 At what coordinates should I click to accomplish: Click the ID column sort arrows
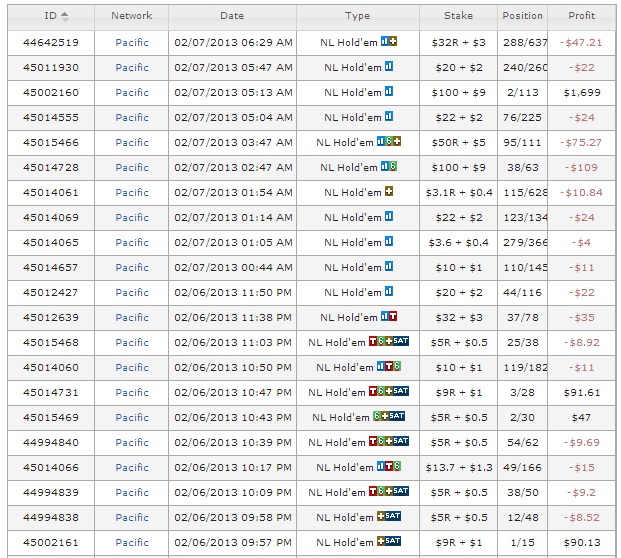[x=65, y=16]
